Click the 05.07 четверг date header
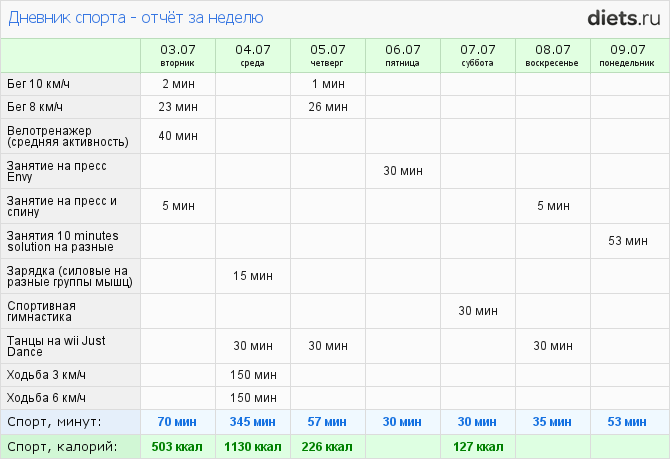This screenshot has width=670, height=459. tap(327, 54)
